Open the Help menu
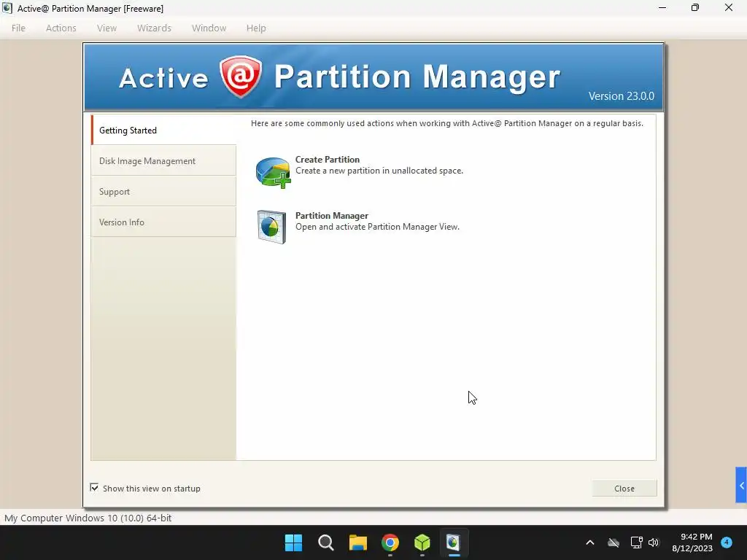This screenshot has width=747, height=560. pos(256,28)
